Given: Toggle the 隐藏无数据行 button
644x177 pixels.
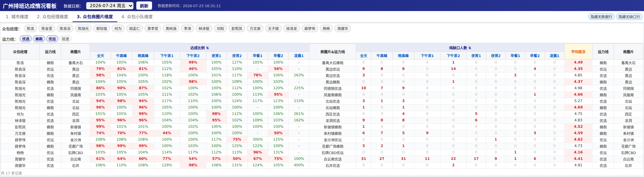Looking at the screenshot, I should [601, 17].
